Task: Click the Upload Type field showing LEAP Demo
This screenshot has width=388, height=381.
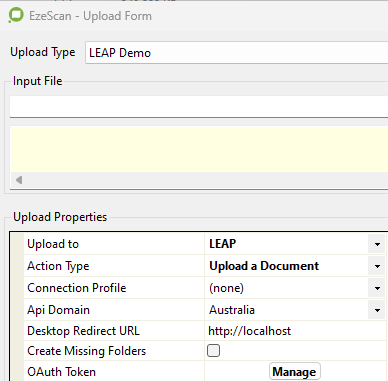Action: tap(237, 53)
